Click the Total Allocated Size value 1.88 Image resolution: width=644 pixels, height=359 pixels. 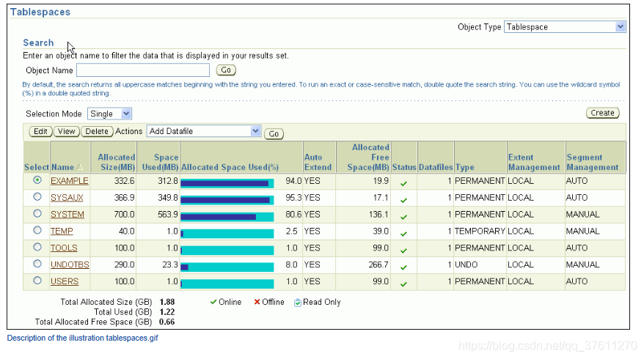coord(167,302)
